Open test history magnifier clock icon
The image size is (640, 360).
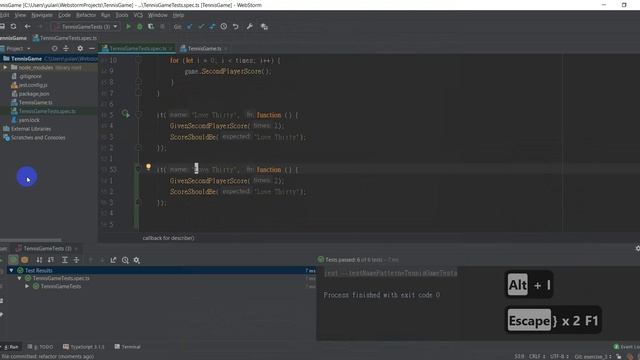(125, 260)
